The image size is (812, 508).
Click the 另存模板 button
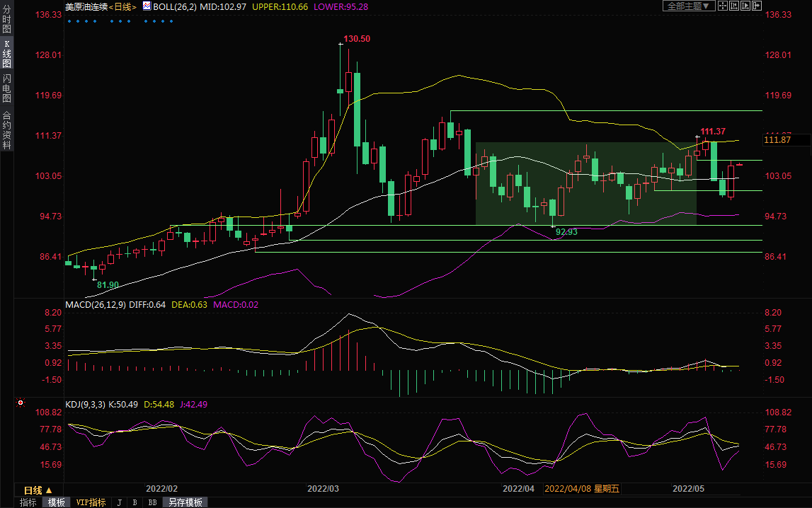pos(185,502)
